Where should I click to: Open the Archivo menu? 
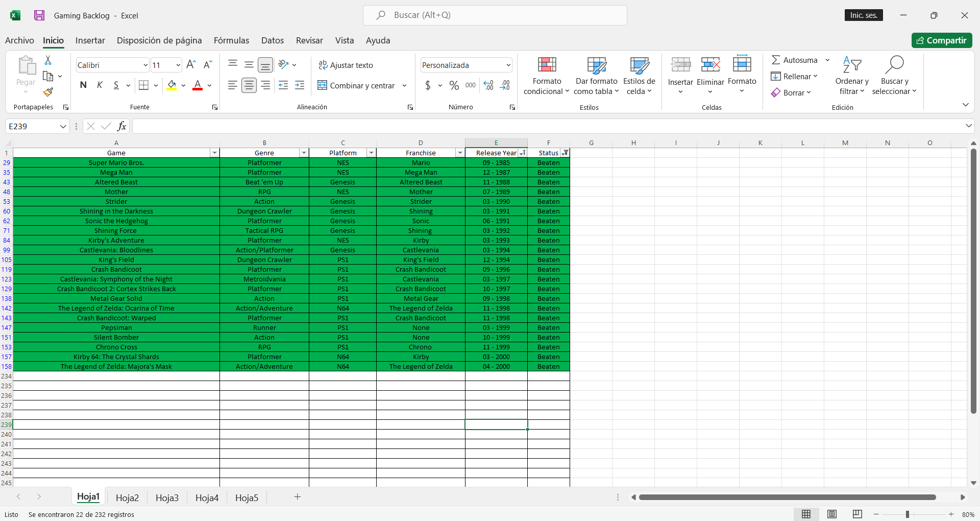(19, 40)
